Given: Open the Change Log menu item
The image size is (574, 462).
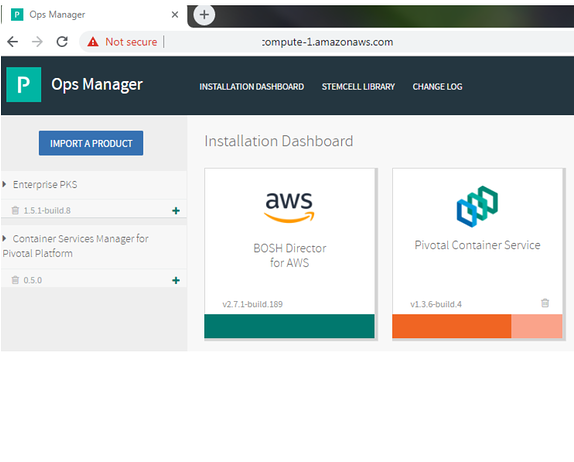Looking at the screenshot, I should [x=437, y=87].
